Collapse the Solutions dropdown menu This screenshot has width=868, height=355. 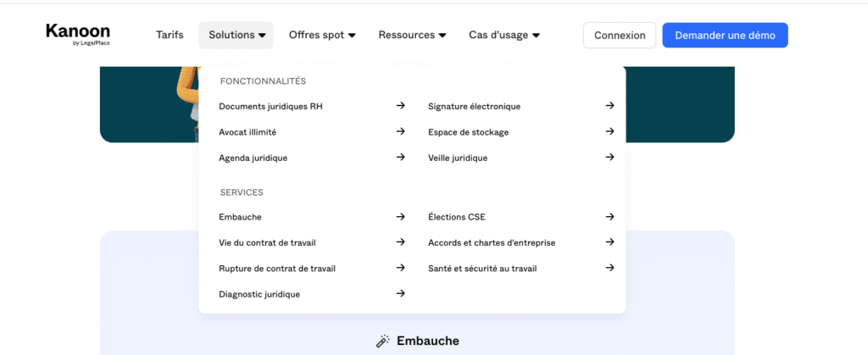(236, 36)
